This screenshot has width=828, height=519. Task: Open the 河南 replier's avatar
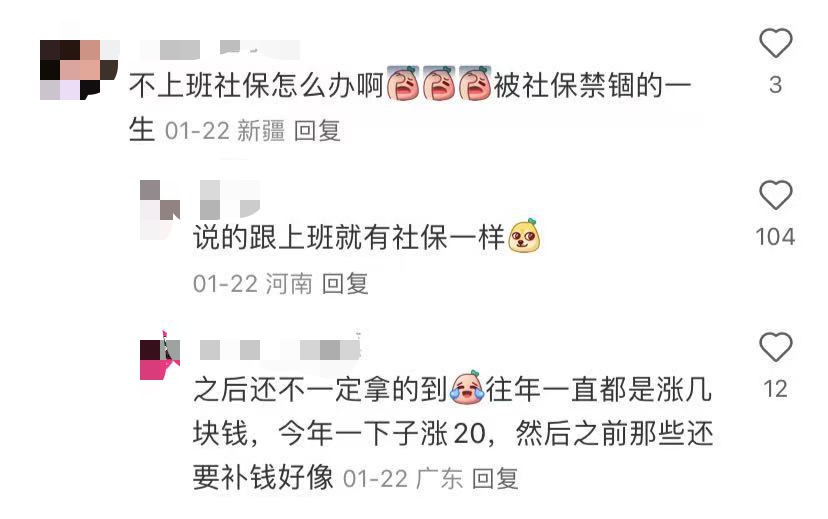coord(160,210)
